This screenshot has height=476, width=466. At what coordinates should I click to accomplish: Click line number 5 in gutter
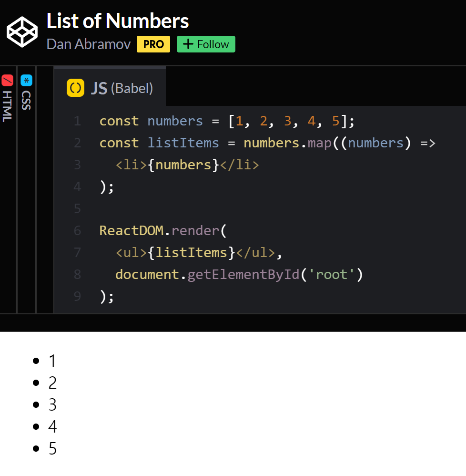pos(77,209)
